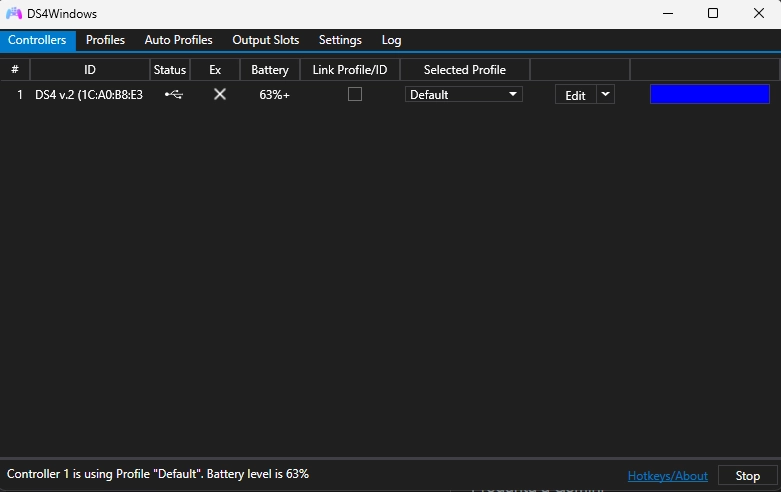Click the 63%+ battery value
This screenshot has width=781, height=492.
pos(274,95)
